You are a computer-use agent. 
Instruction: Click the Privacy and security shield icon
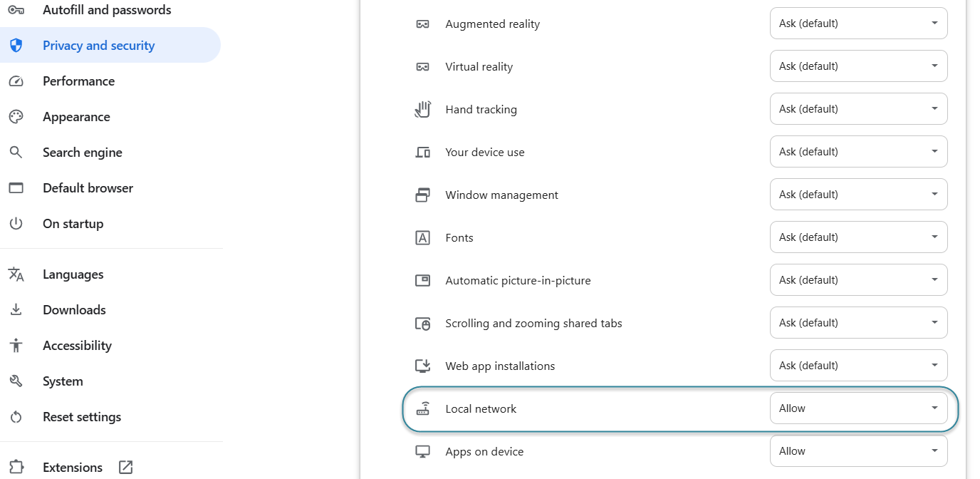tap(16, 46)
